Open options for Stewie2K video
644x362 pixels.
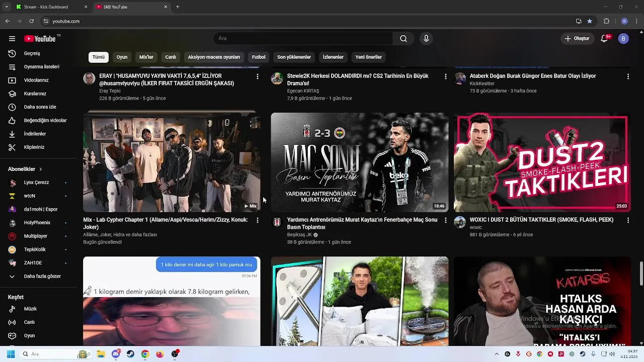(445, 76)
